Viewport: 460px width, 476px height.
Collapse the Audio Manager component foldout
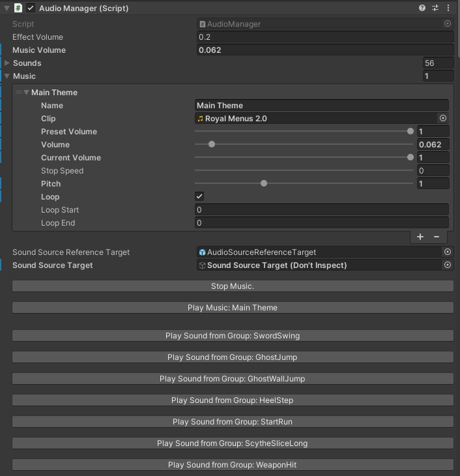click(7, 8)
